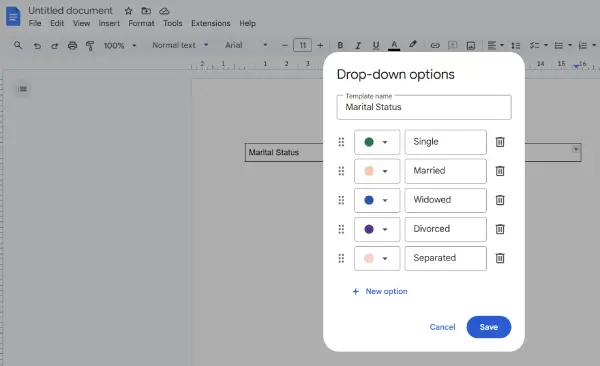
Task: Activate the paint format tool
Action: (90, 46)
